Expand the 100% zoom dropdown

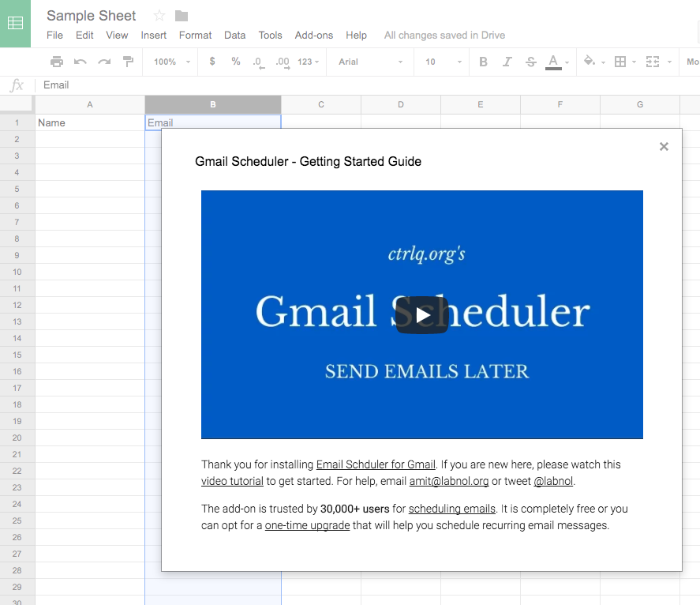click(172, 62)
